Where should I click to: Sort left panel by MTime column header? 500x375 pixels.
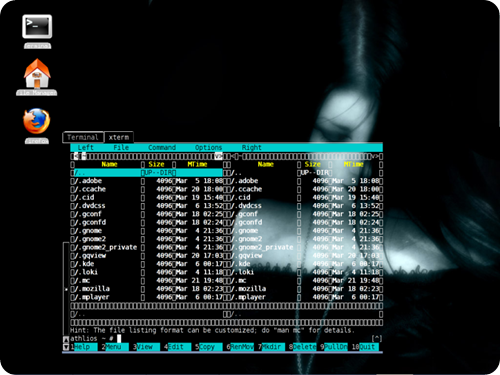[197, 164]
